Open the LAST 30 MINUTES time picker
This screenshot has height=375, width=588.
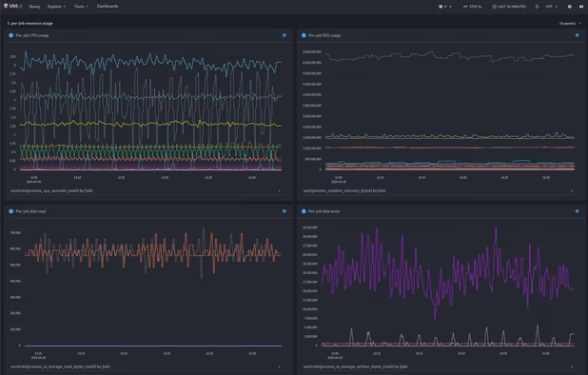[509, 7]
